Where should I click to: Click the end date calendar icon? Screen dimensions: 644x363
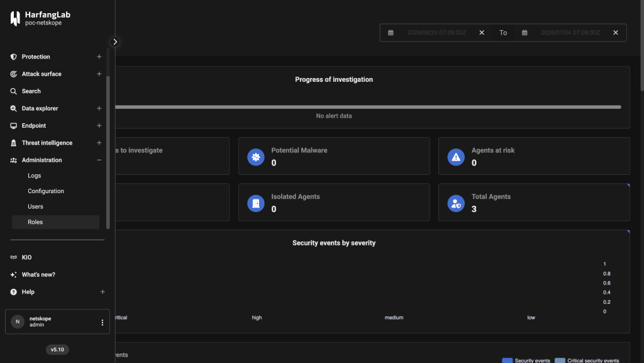pyautogui.click(x=525, y=33)
